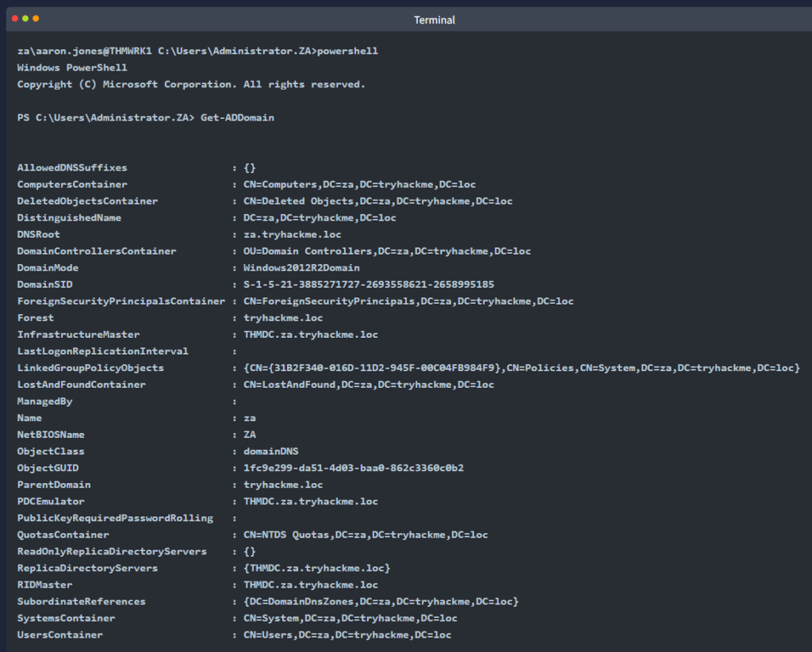This screenshot has height=652, width=812.
Task: Click the DistinguishedName property name
Action: coord(69,218)
